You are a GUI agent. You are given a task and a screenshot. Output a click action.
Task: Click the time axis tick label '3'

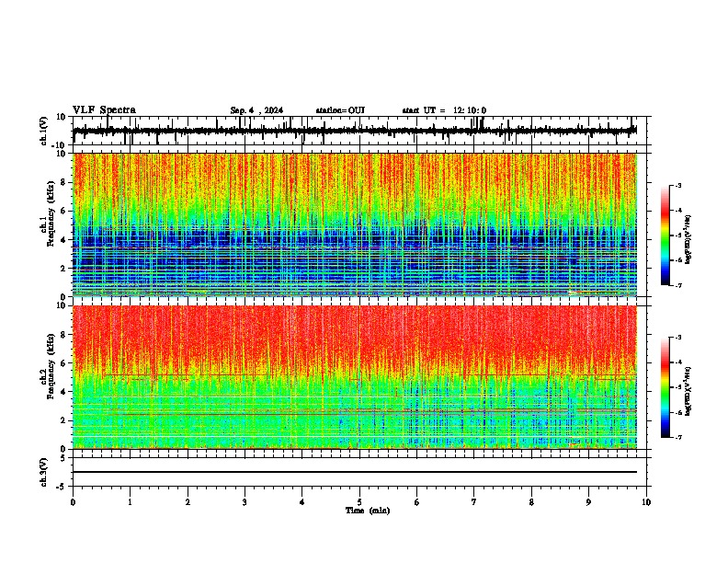[245, 502]
